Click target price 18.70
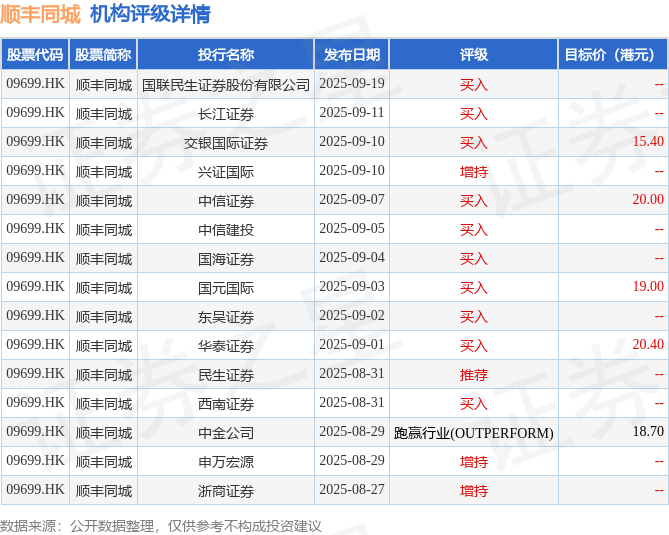669x535 pixels. pyautogui.click(x=648, y=431)
